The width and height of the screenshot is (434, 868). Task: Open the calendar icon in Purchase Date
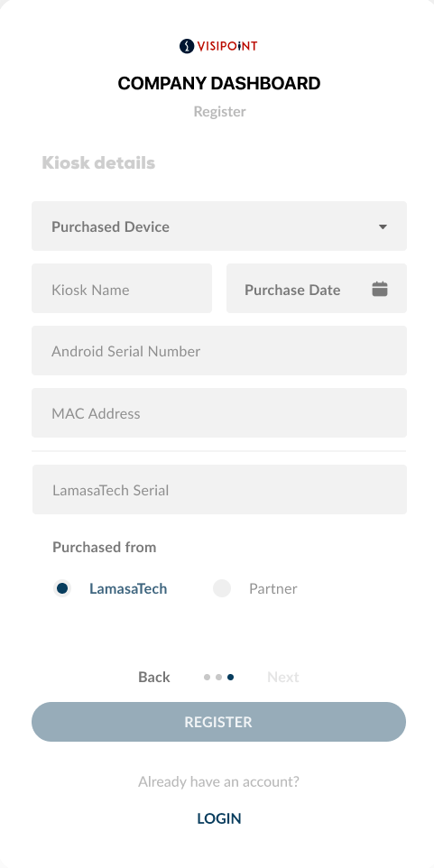[380, 289]
